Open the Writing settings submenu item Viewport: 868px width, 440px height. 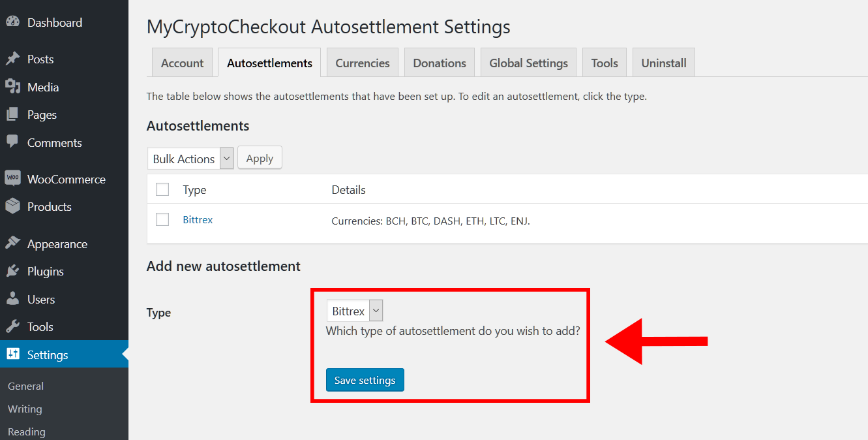tap(25, 409)
